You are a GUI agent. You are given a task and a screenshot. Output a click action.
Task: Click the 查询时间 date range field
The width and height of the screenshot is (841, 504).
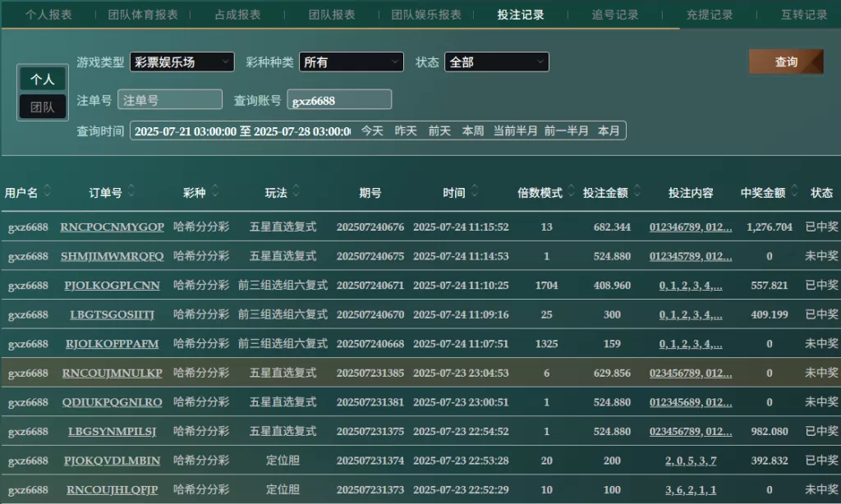[242, 131]
